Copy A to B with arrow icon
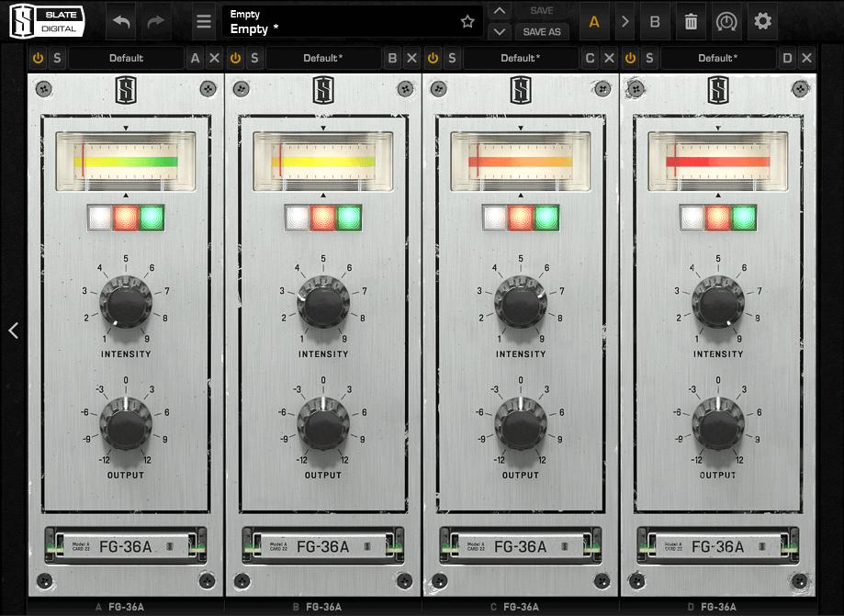This screenshot has height=616, width=844. (625, 21)
